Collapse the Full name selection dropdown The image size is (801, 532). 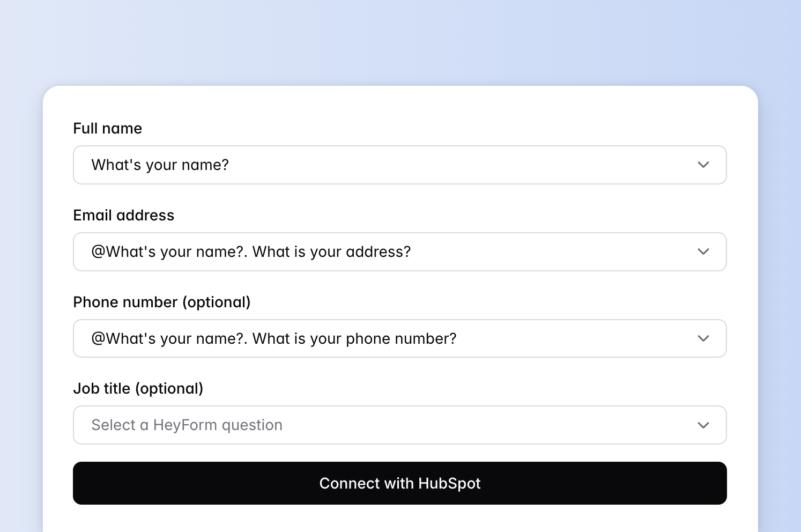click(x=703, y=165)
